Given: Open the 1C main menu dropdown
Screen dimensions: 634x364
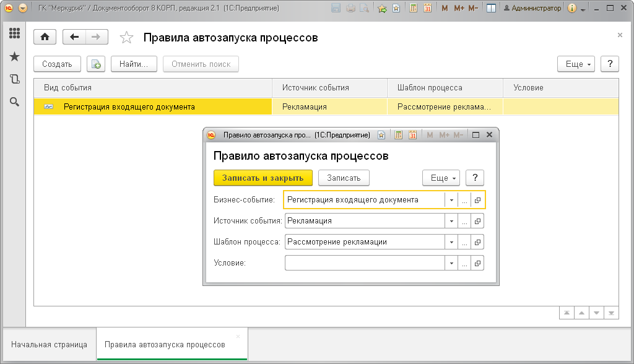Looking at the screenshot, I should 23,8.
